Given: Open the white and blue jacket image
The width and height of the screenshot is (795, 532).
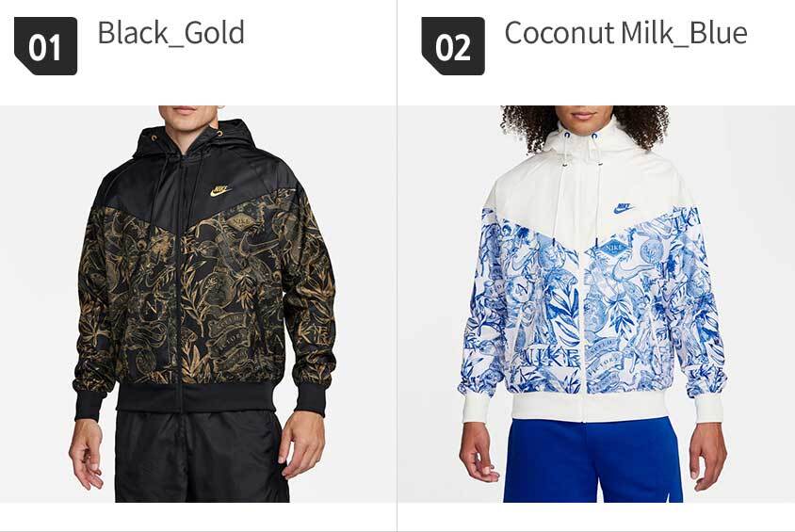Looking at the screenshot, I should point(596,304).
